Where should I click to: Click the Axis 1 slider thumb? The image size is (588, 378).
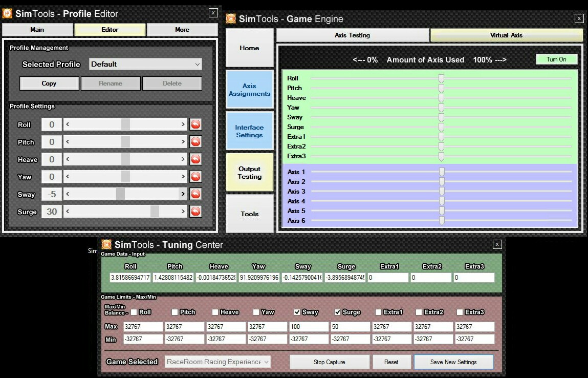coord(442,172)
